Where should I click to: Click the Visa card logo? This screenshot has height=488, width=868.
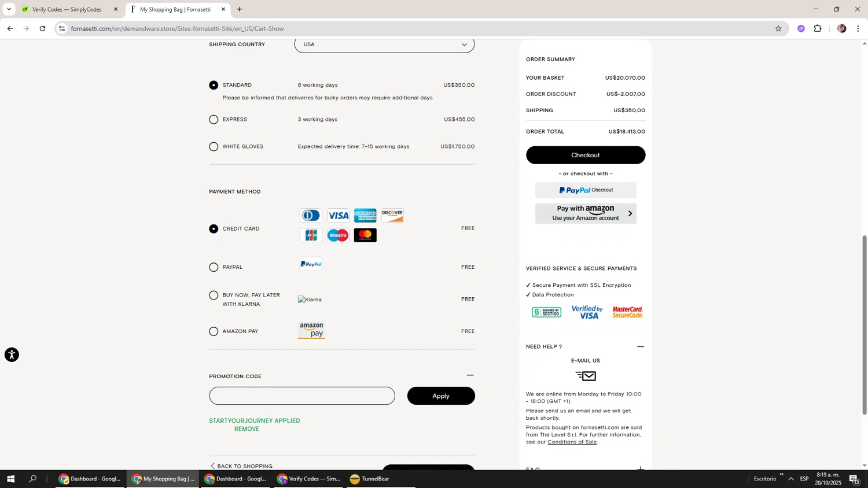pyautogui.click(x=338, y=216)
